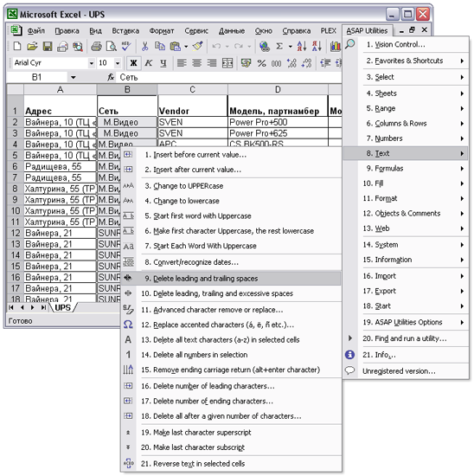
Task: Click the Open folder icon
Action: (32, 47)
